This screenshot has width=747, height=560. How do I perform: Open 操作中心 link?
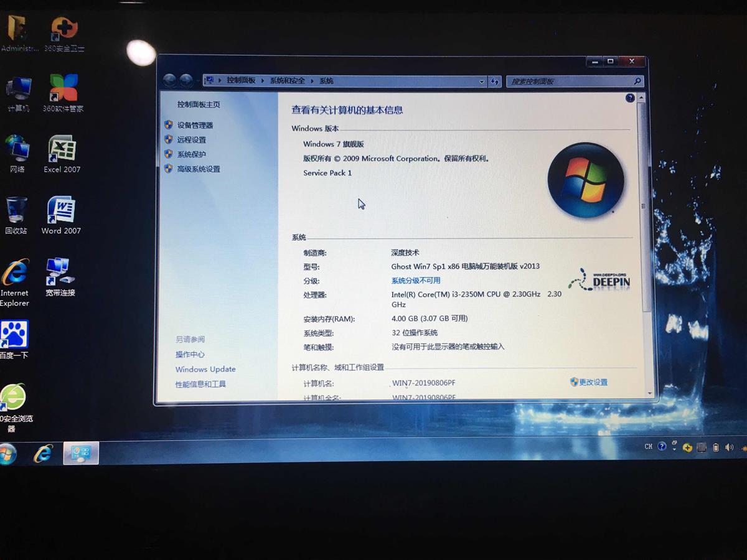(190, 354)
